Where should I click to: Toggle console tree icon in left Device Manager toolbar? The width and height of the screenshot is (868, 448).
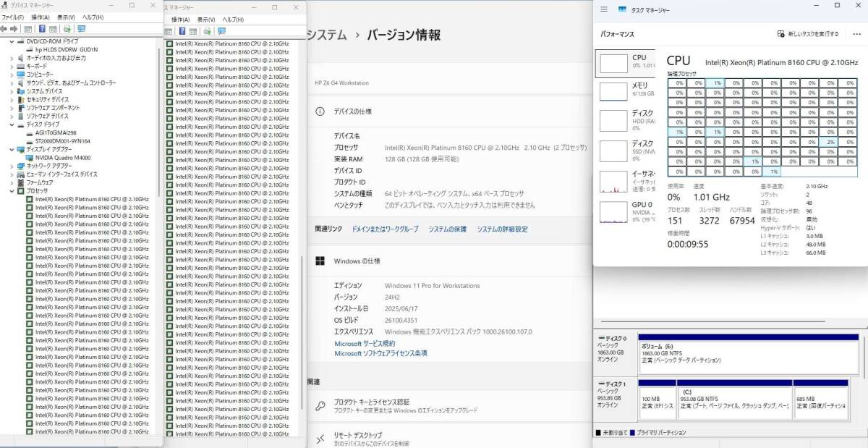(27, 29)
